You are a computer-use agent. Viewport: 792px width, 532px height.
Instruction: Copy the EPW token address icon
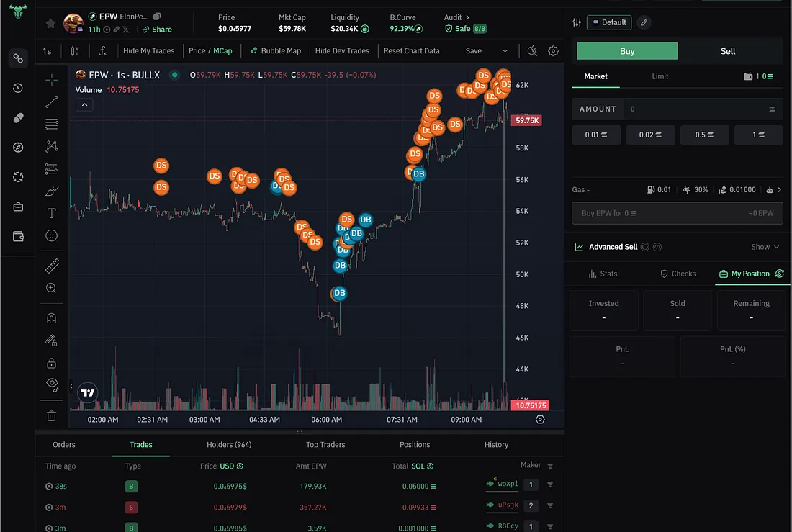pos(157,17)
